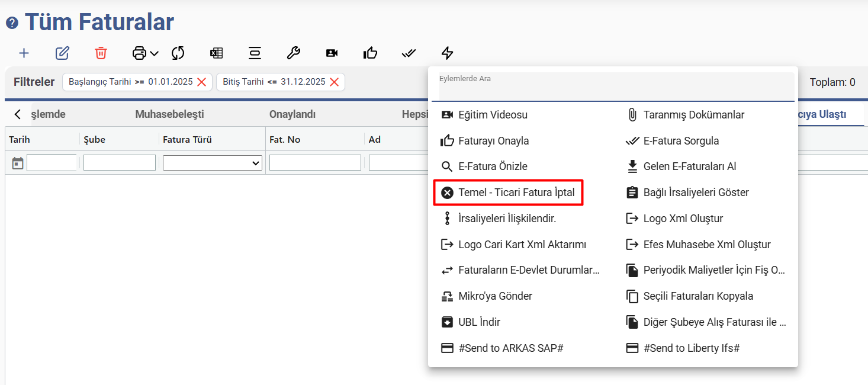Click the refresh arrows icon

pos(178,53)
